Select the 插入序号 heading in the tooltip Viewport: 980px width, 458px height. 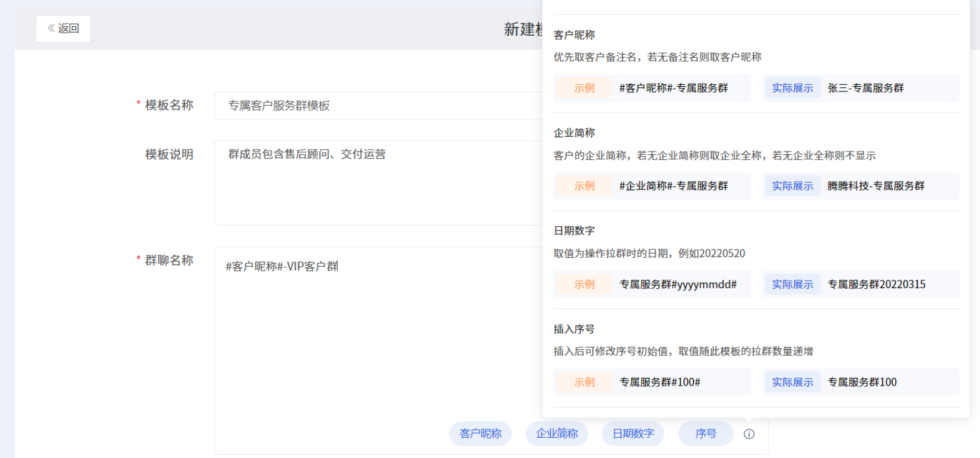[574, 329]
